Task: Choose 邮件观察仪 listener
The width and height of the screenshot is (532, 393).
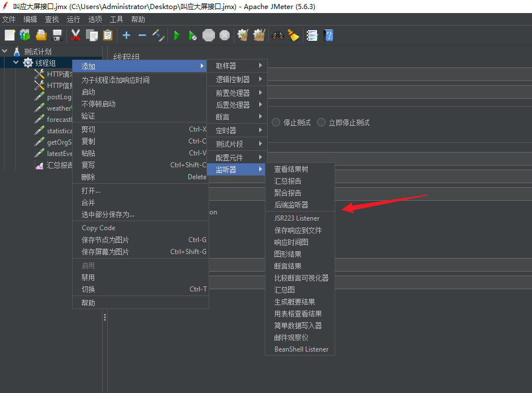Action: (x=300, y=337)
